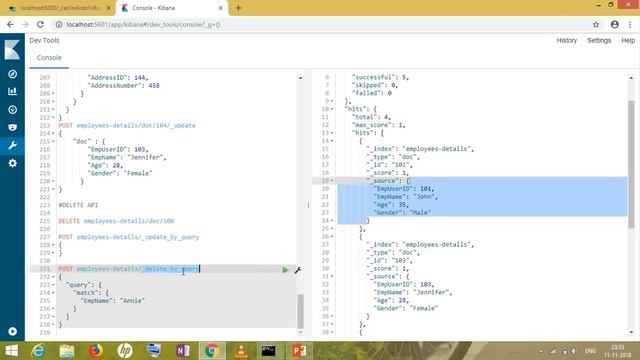640x360 pixels.
Task: Open VLC media player from taskbar
Action: coord(241,351)
